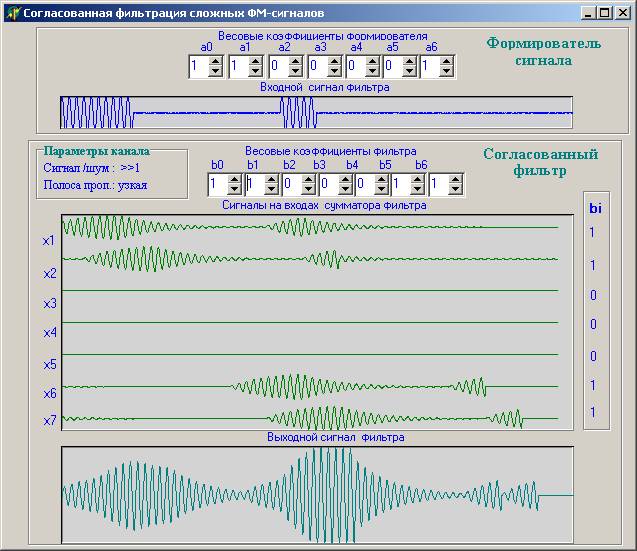Click the b4 value input field
The image size is (637, 551).
365,184
